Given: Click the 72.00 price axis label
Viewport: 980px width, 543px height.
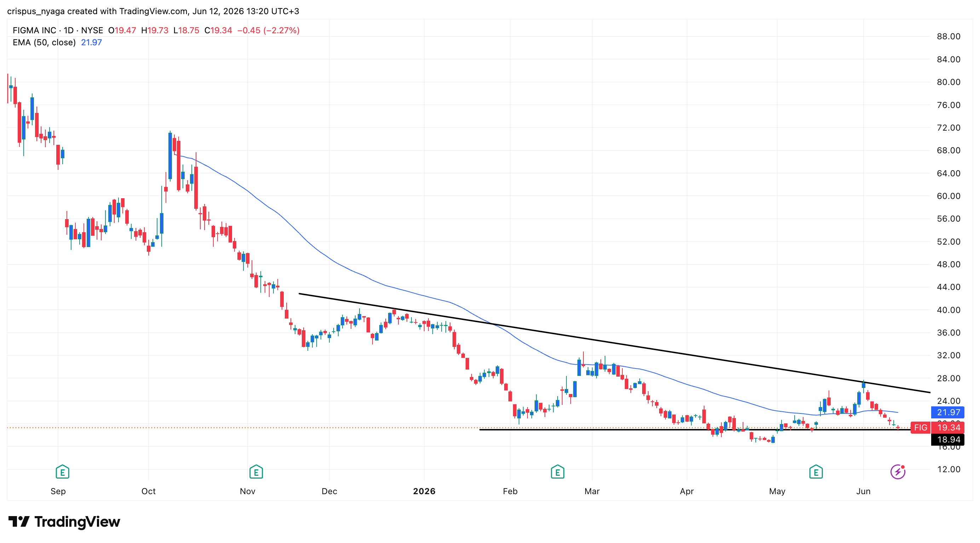Looking at the screenshot, I should 949,127.
